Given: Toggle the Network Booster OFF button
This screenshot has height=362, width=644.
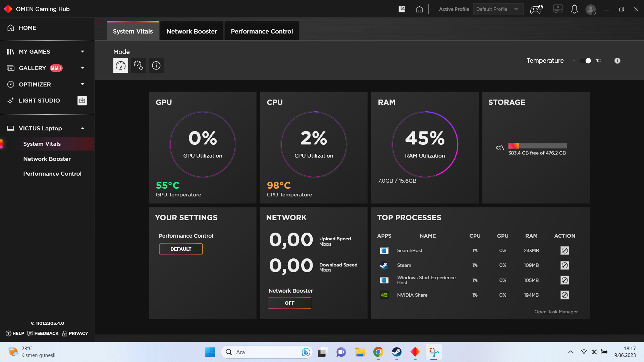Looking at the screenshot, I should 289,303.
